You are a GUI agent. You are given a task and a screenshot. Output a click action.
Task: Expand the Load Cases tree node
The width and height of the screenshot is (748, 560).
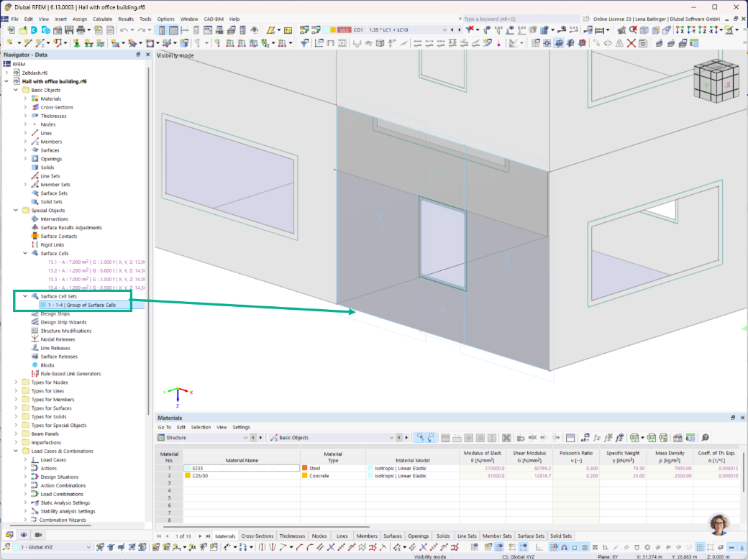[25, 459]
